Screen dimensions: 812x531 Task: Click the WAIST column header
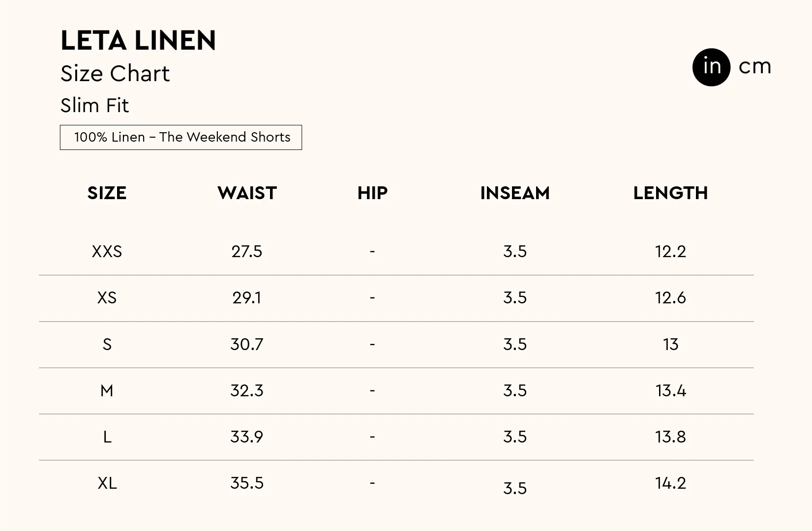(247, 193)
